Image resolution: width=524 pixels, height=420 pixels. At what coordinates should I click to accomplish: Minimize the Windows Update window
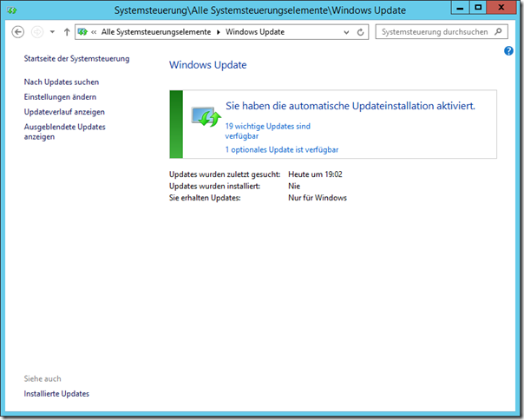460,8
